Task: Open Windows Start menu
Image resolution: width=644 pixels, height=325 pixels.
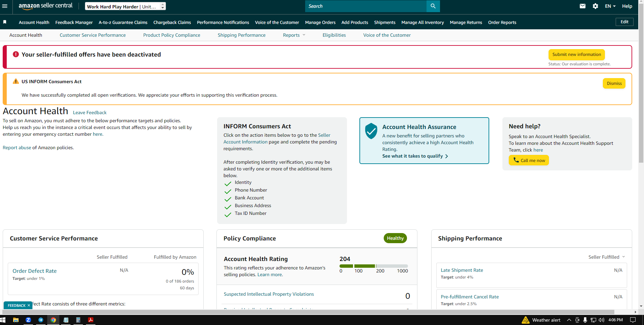Action: tap(3, 320)
